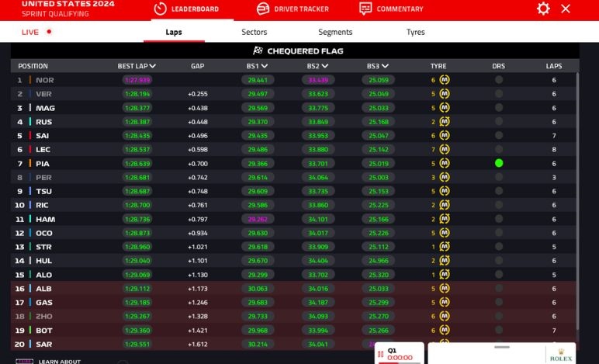The width and height of the screenshot is (599, 364).
Task: Open settings with the gear icon
Action: pos(543,9)
